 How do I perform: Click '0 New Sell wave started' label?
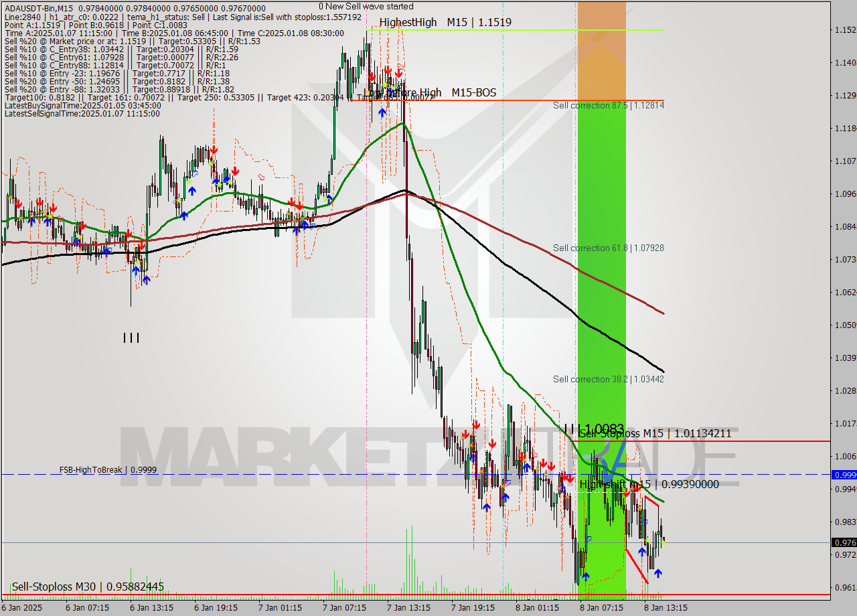[366, 6]
